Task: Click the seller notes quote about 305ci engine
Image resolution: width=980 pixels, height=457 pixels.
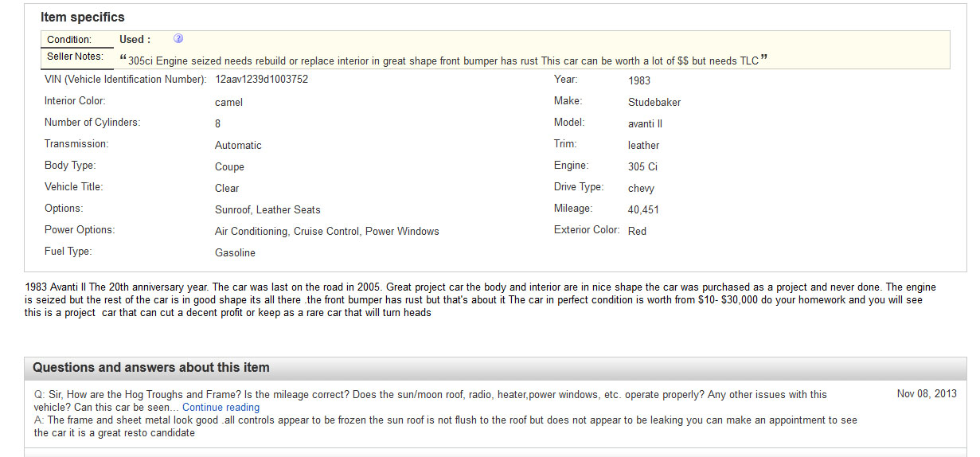Action: tap(443, 61)
